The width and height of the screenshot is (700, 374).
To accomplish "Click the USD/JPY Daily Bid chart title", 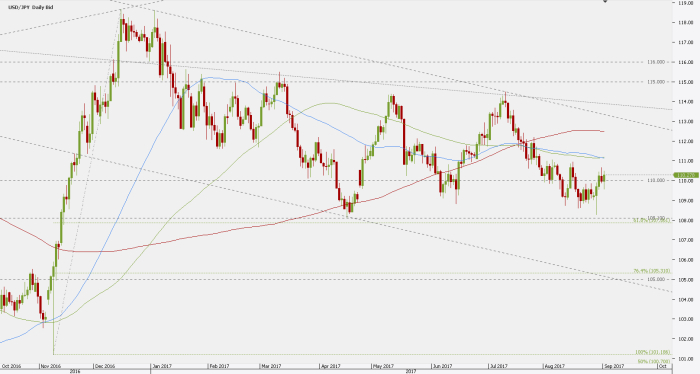I will click(x=31, y=8).
